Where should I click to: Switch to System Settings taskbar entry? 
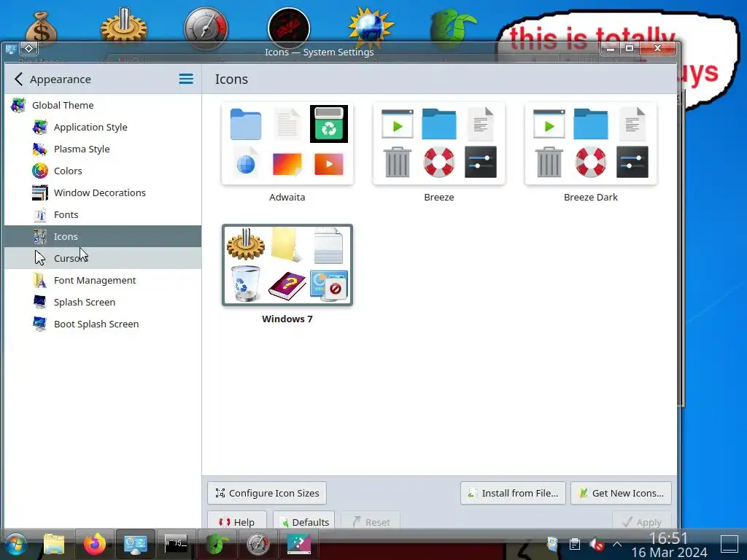pos(135,544)
